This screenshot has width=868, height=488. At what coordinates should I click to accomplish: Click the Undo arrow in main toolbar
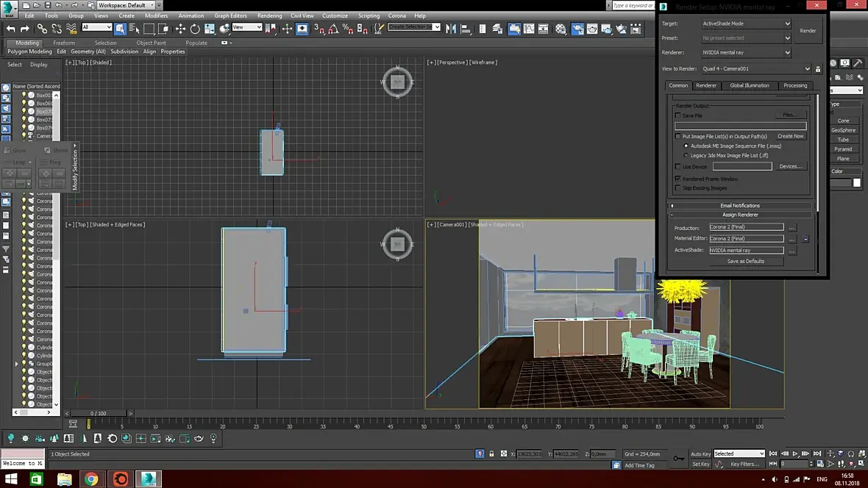pos(11,29)
